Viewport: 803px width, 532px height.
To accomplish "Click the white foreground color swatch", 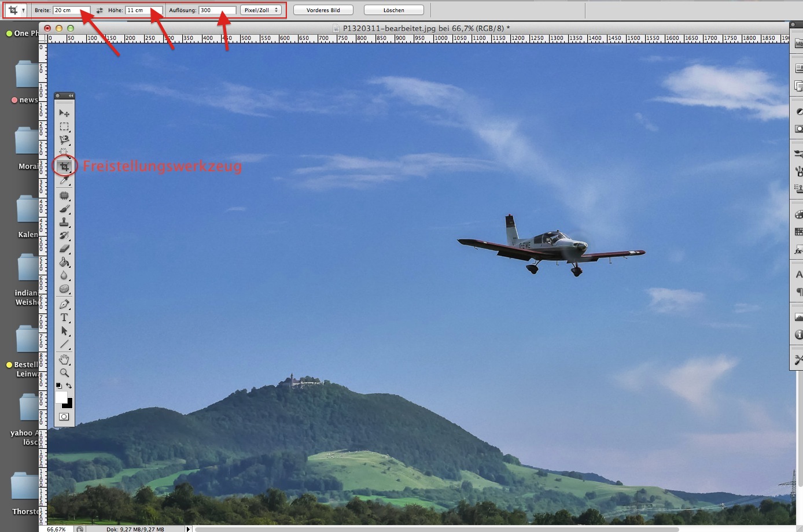I will 61,397.
